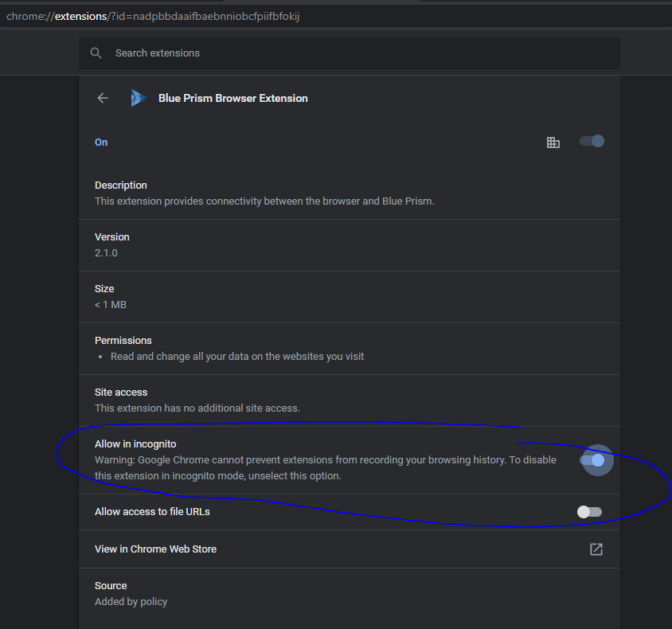Enable Allow access to file URLs
The height and width of the screenshot is (629, 672).
590,512
